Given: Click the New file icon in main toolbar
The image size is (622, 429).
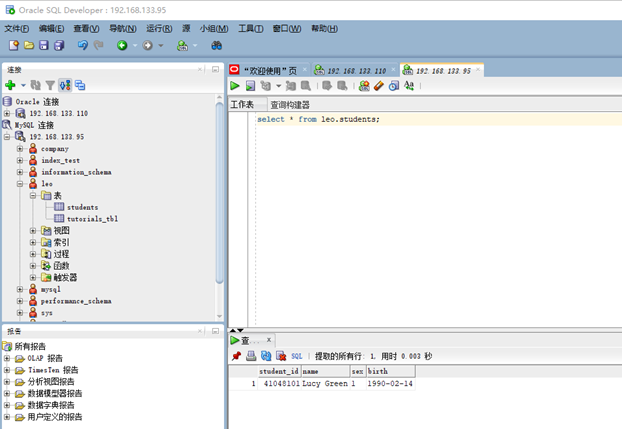Looking at the screenshot, I should pos(14,45).
